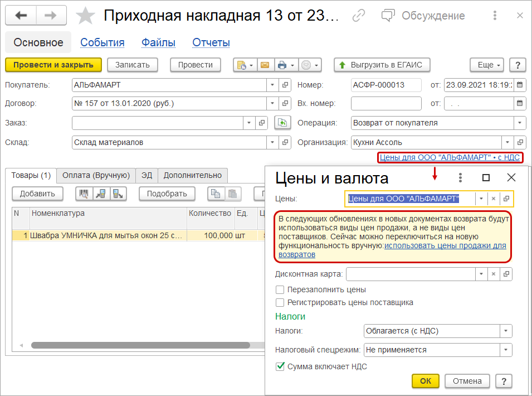
Task: Expand Дисконтная карта dropdown
Action: [481, 274]
